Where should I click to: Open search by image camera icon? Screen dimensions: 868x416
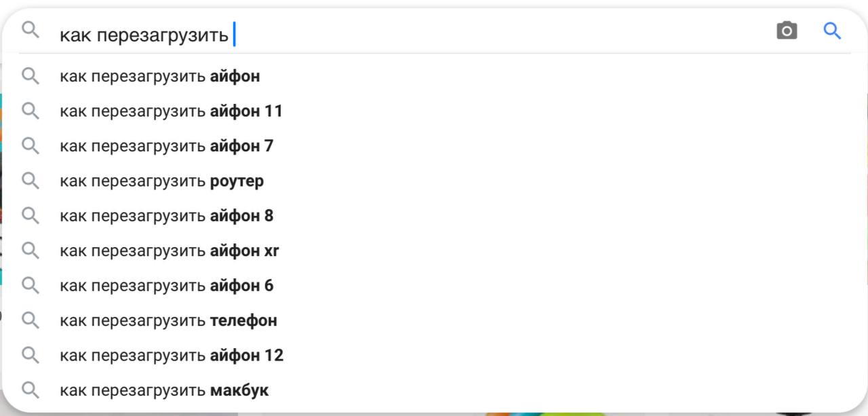tap(787, 31)
